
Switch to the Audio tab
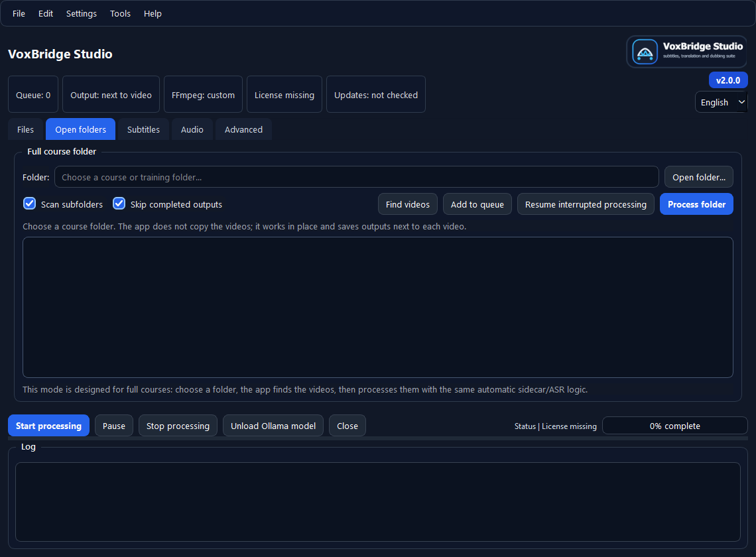192,129
